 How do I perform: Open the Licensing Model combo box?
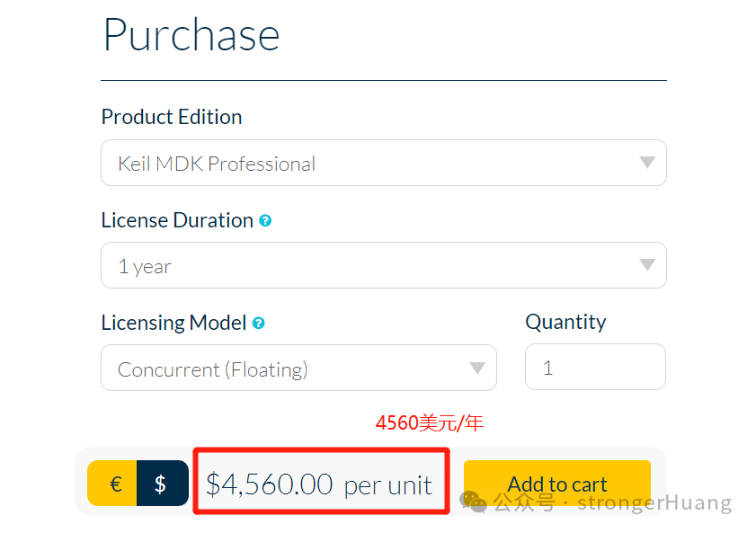pos(298,368)
